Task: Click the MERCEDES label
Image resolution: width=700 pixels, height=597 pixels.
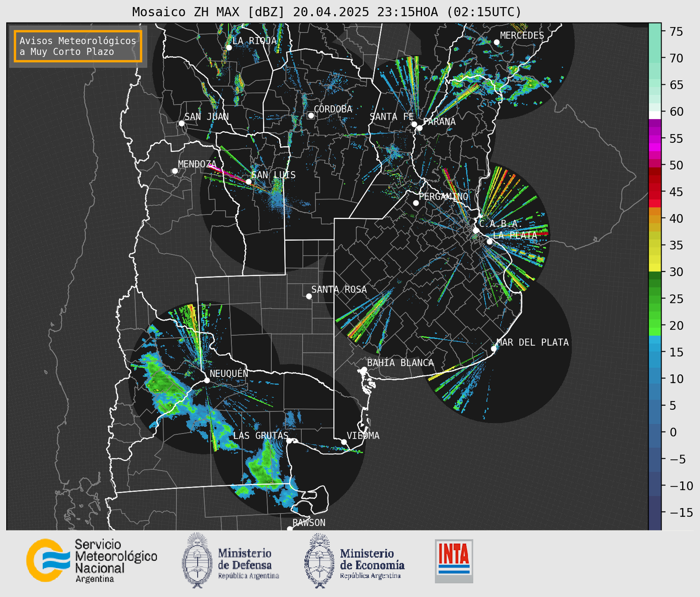Action: tap(522, 35)
